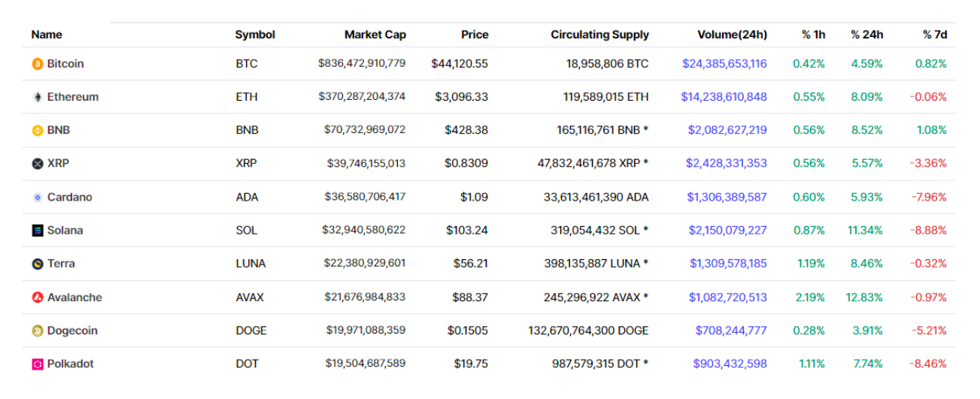Click the BNB coin icon

tap(38, 131)
